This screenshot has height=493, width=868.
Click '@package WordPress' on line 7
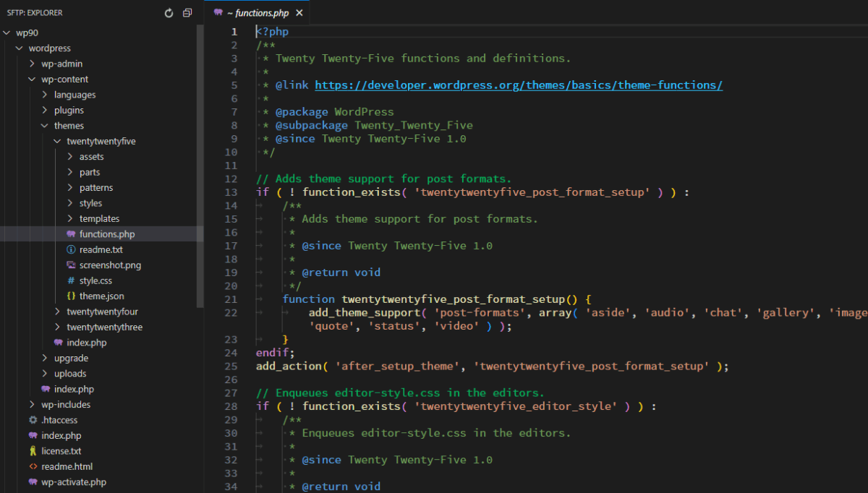[335, 112]
